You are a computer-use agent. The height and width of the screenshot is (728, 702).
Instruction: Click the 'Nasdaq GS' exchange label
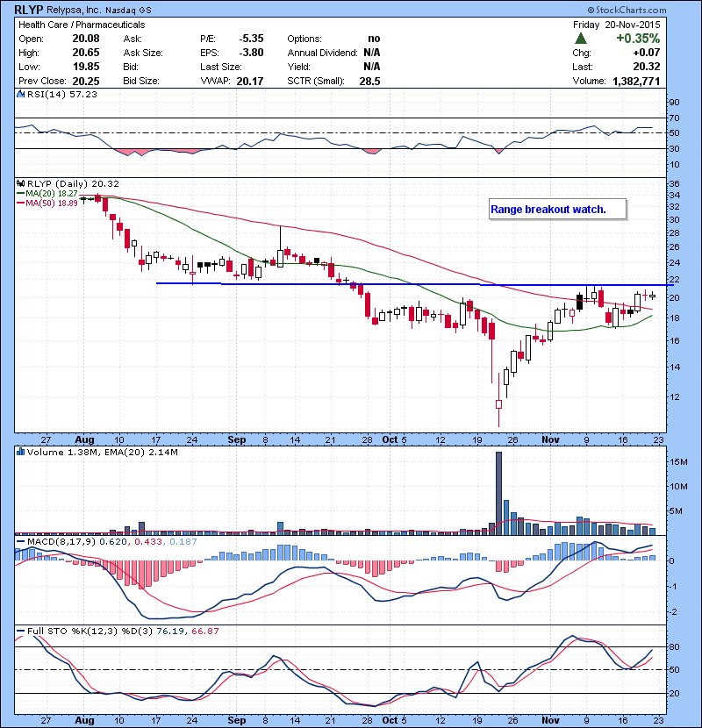[128, 11]
